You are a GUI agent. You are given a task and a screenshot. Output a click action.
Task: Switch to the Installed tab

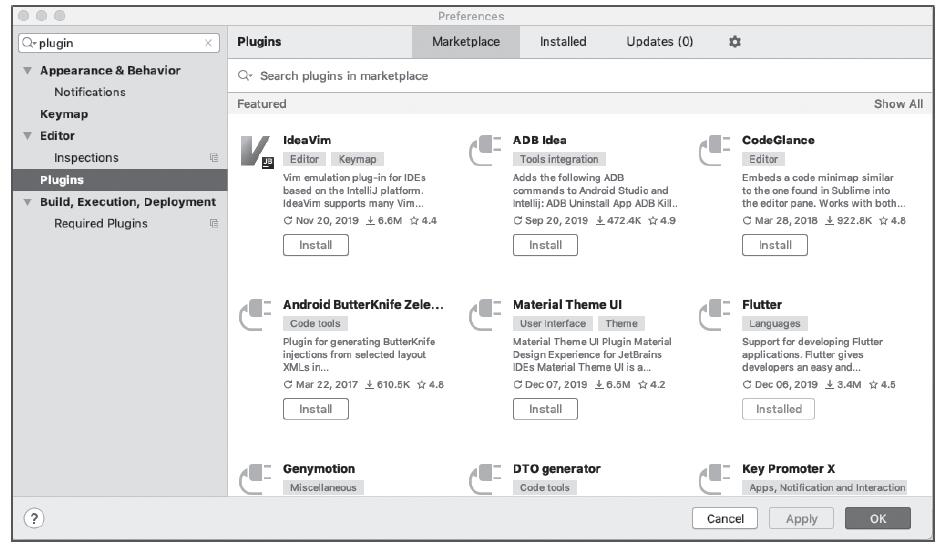563,42
